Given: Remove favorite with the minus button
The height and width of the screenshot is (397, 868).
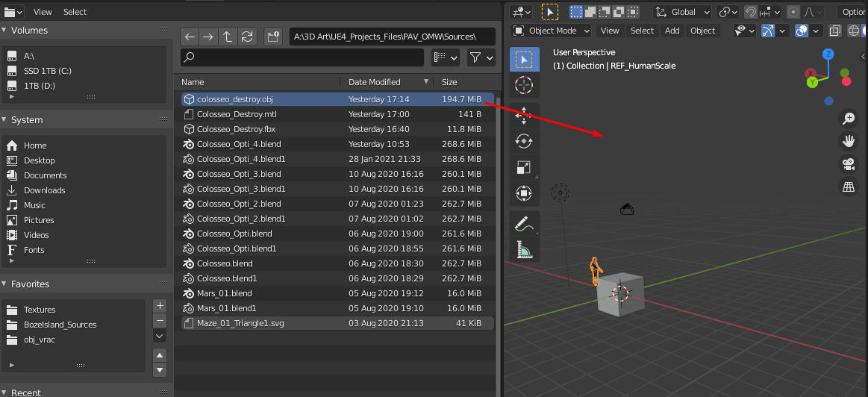Looking at the screenshot, I should point(160,321).
